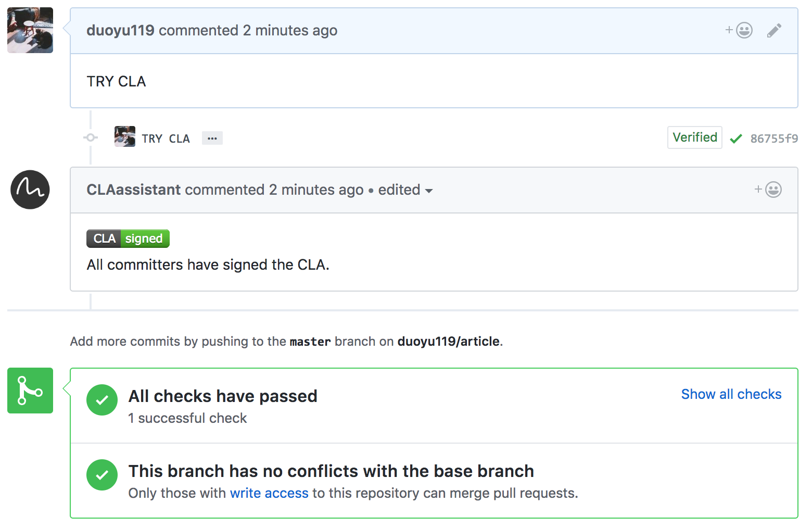Click the green commit status checkmark
This screenshot has width=812, height=528.
(x=736, y=139)
